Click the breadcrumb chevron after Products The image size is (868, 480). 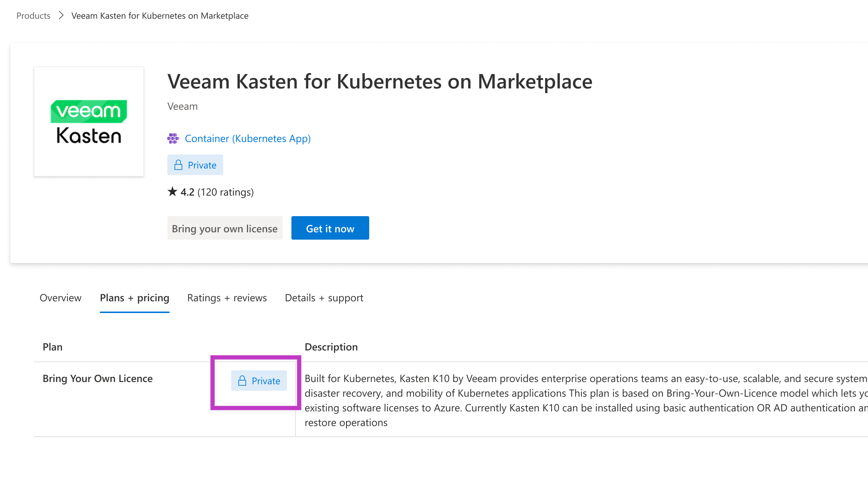[61, 16]
